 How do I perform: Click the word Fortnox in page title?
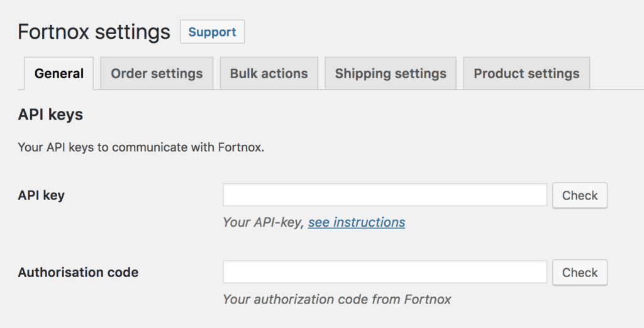(53, 31)
